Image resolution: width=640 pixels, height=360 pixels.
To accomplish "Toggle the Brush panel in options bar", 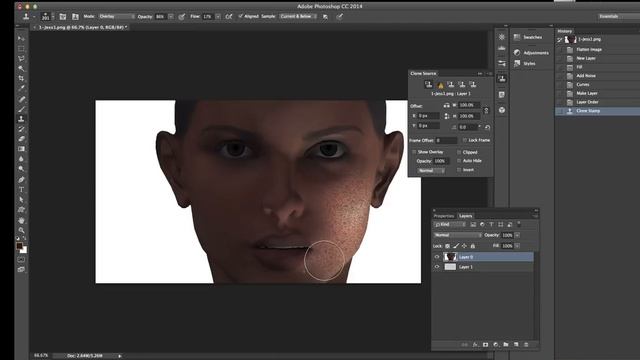I will pyautogui.click(x=62, y=17).
